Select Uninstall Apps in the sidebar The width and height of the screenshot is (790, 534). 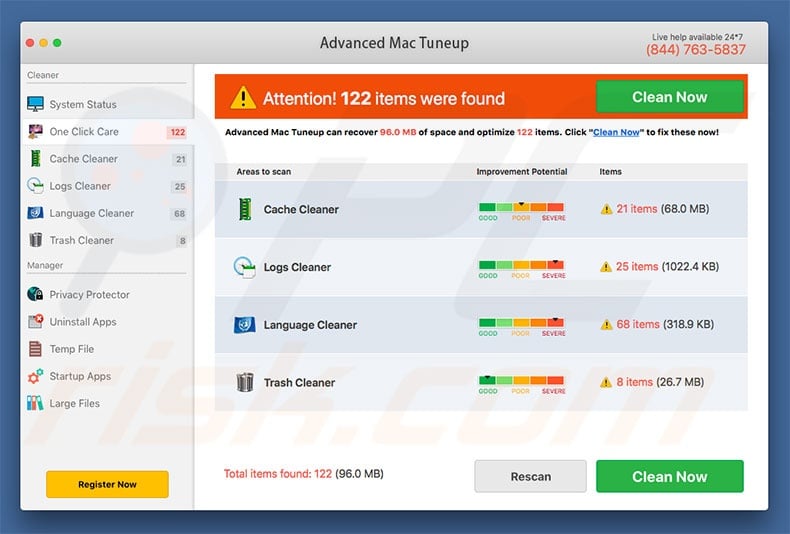pyautogui.click(x=108, y=321)
